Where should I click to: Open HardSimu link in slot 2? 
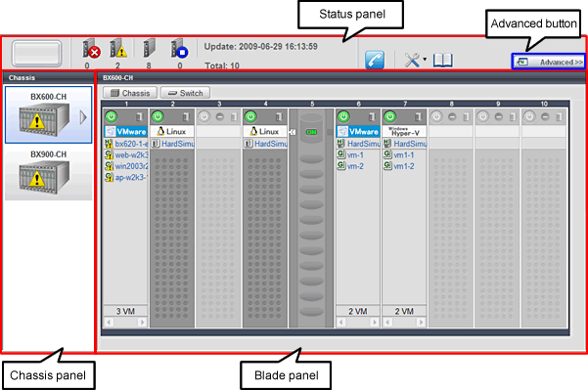pos(178,144)
